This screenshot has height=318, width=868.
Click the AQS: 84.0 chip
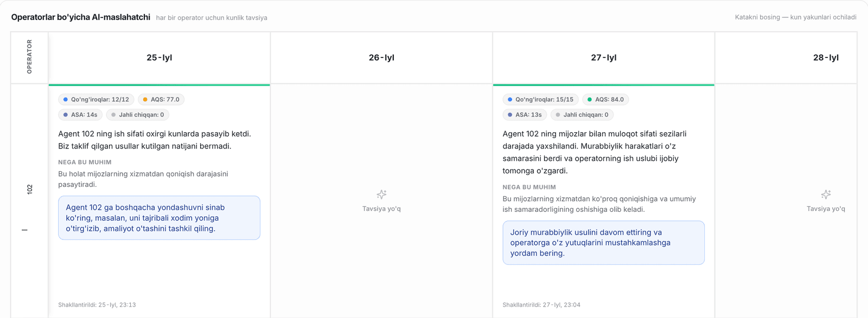[605, 100]
